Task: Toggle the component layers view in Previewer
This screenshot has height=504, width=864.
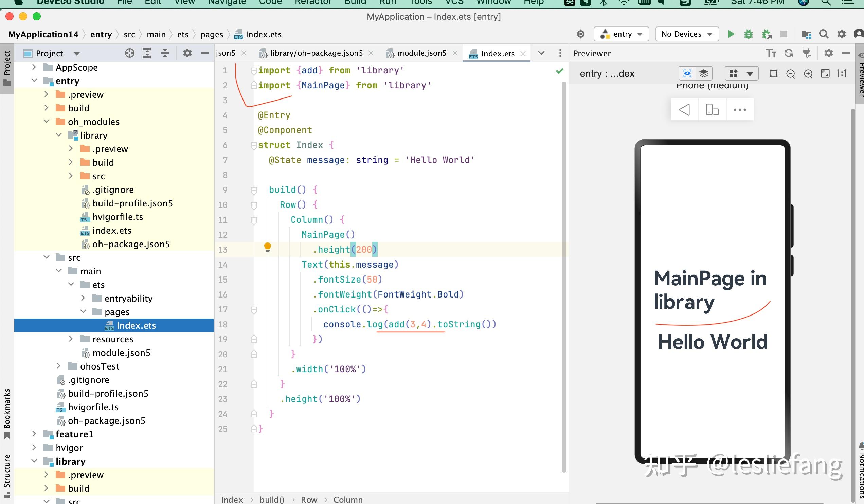Action: pyautogui.click(x=704, y=73)
